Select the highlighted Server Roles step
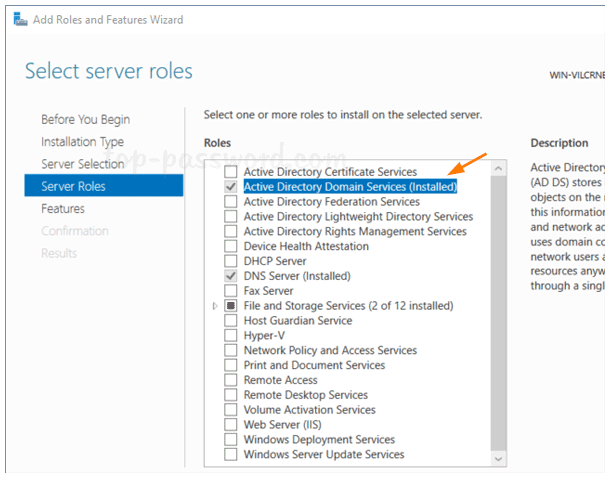Image resolution: width=614 pixels, height=482 pixels. point(73,186)
